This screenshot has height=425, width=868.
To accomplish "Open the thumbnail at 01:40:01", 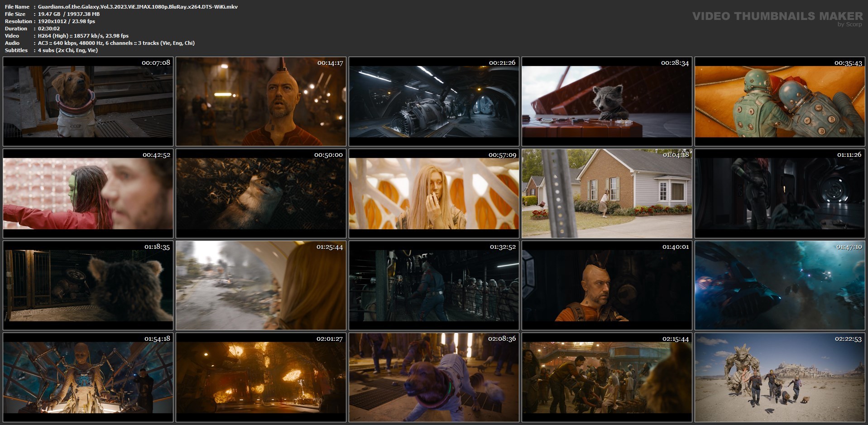I will [607, 285].
